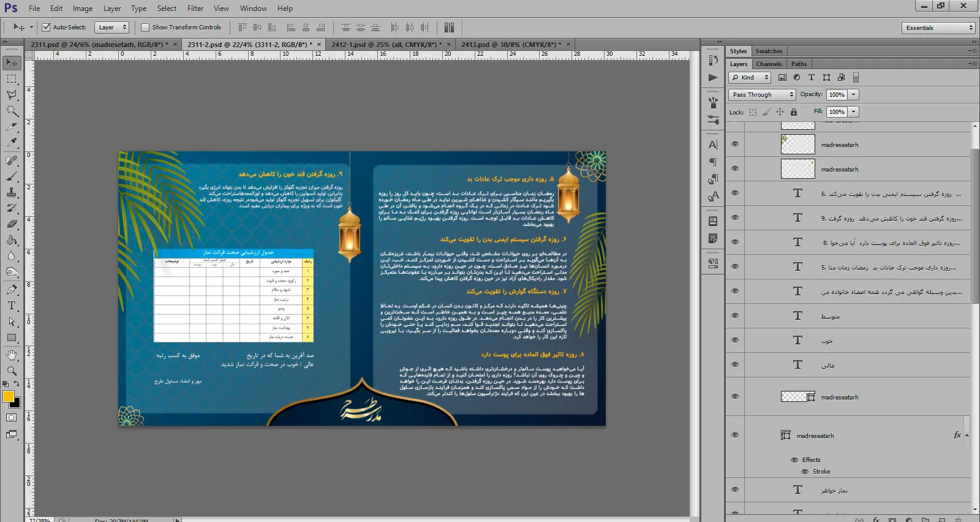This screenshot has width=980, height=522.
Task: Hide the text layer starting with 9.
Action: 735,217
